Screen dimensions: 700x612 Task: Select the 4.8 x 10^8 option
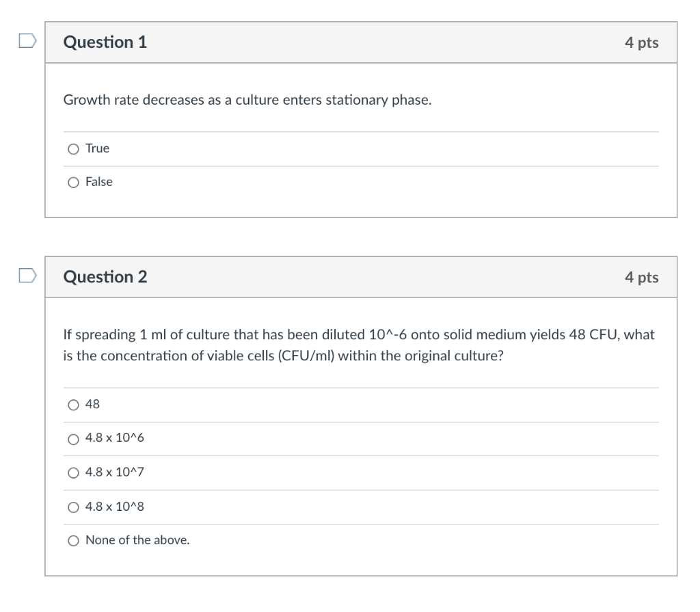pos(73,506)
